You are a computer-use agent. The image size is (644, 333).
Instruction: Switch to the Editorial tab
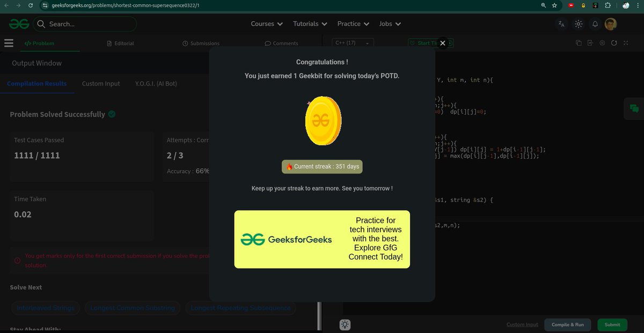120,43
